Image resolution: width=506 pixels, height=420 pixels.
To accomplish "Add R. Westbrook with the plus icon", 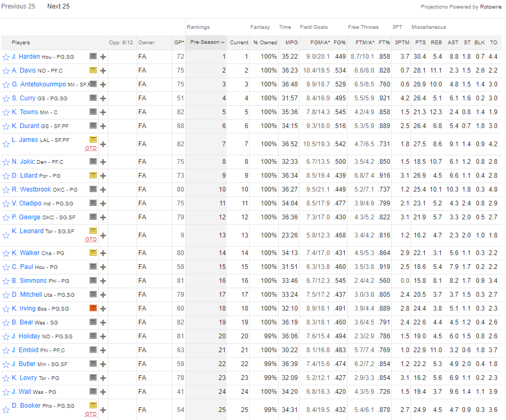I will click(x=103, y=189).
